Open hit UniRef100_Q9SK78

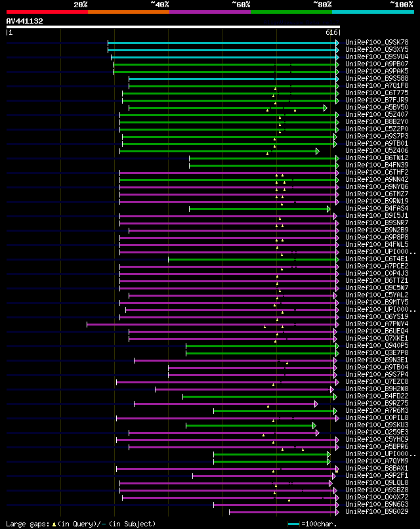[377, 43]
